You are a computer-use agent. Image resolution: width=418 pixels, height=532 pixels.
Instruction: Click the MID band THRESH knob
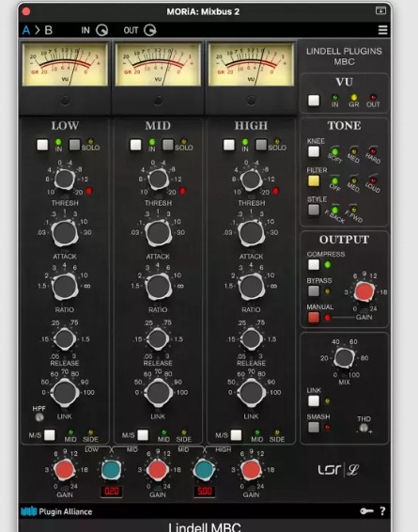click(158, 180)
